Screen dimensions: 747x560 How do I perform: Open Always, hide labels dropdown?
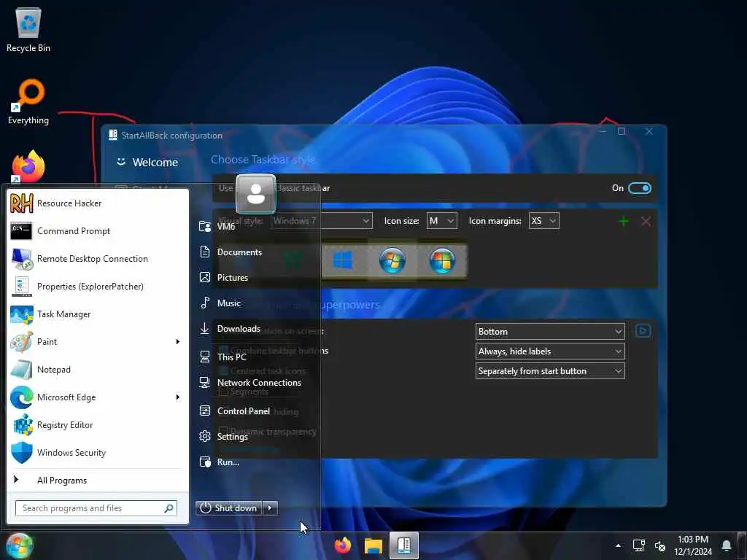(550, 351)
